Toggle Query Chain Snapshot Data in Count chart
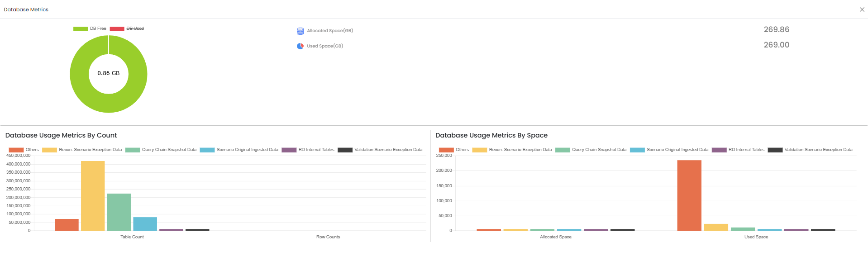868x256 pixels. 161,150
